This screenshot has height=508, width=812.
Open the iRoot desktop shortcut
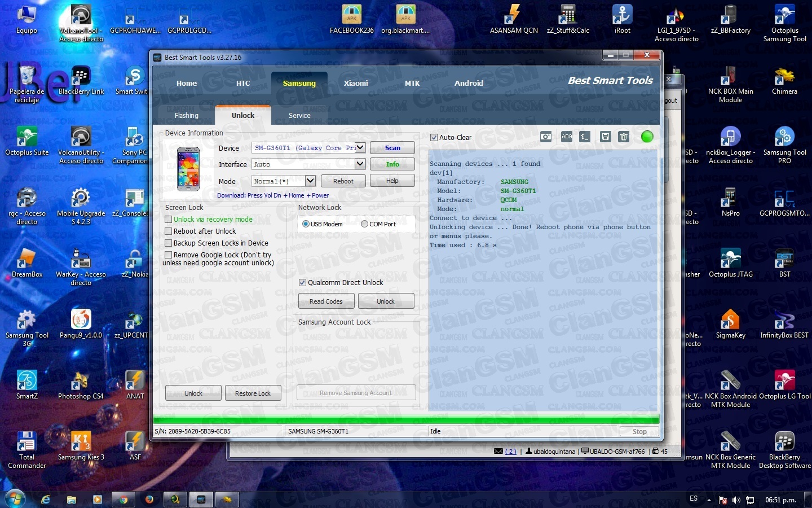pyautogui.click(x=623, y=20)
